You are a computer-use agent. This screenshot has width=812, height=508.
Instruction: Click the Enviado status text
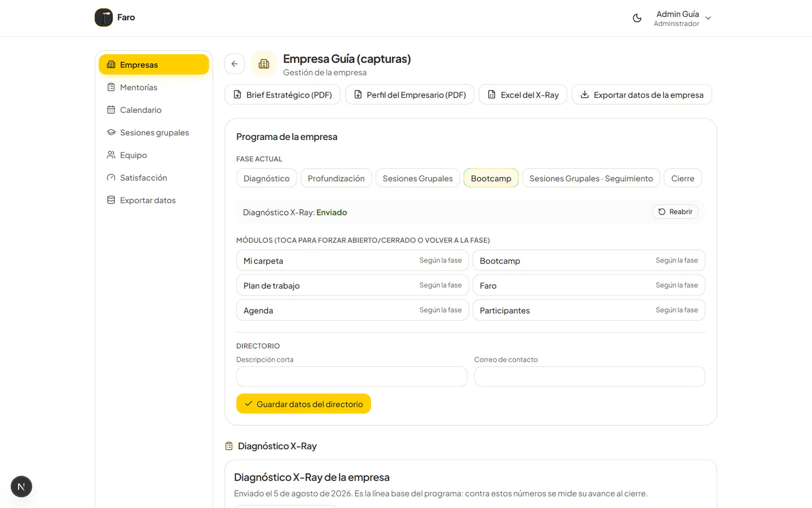[332, 213]
